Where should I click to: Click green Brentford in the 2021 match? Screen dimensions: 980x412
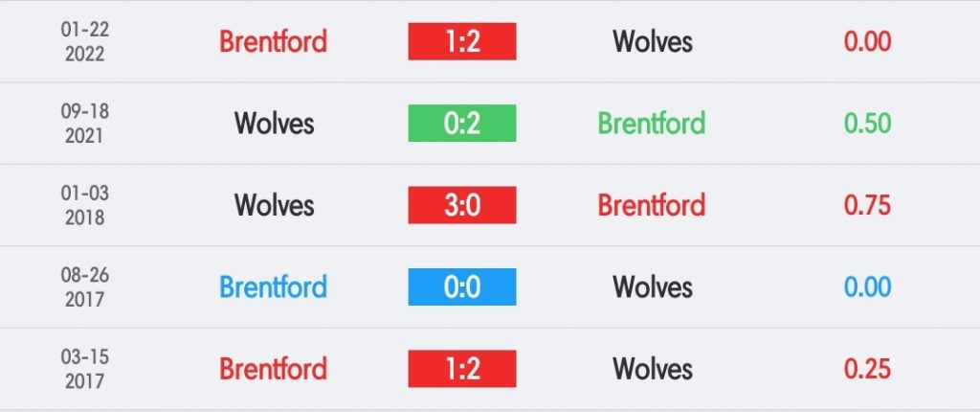651,124
